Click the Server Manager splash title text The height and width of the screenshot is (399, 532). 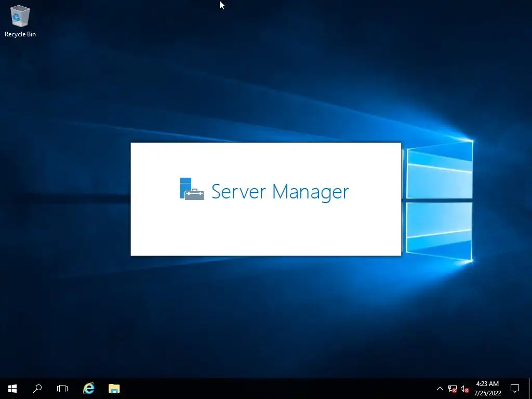click(280, 192)
